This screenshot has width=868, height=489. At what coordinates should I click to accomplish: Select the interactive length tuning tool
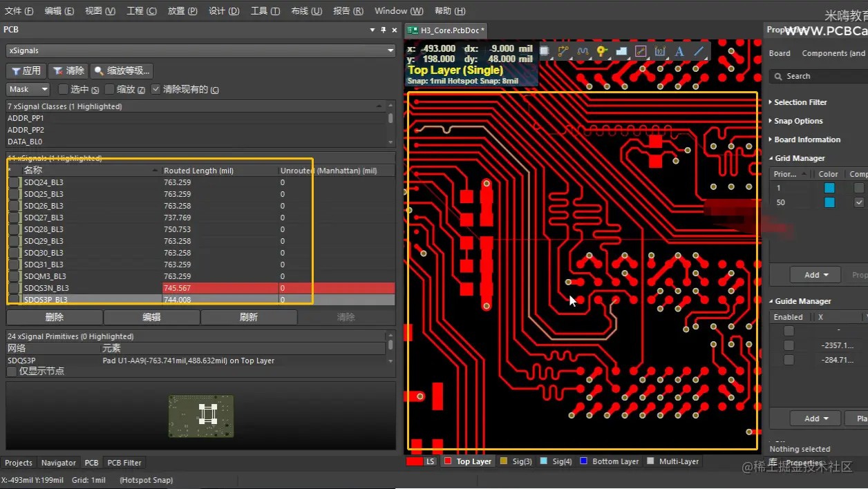(x=583, y=51)
